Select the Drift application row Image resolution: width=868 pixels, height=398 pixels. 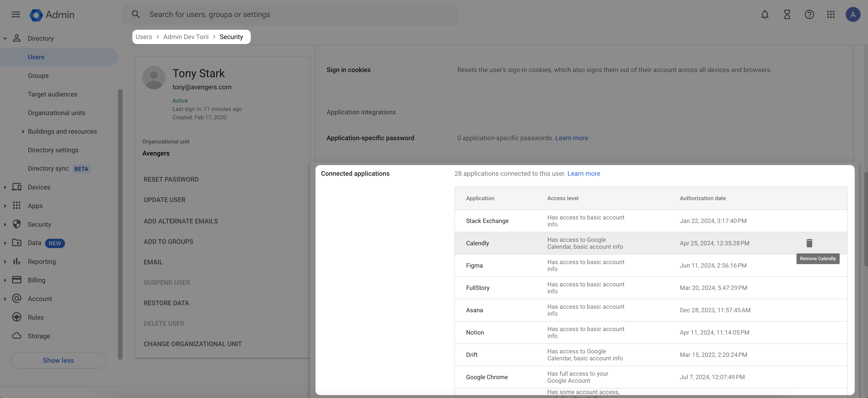tap(651, 355)
